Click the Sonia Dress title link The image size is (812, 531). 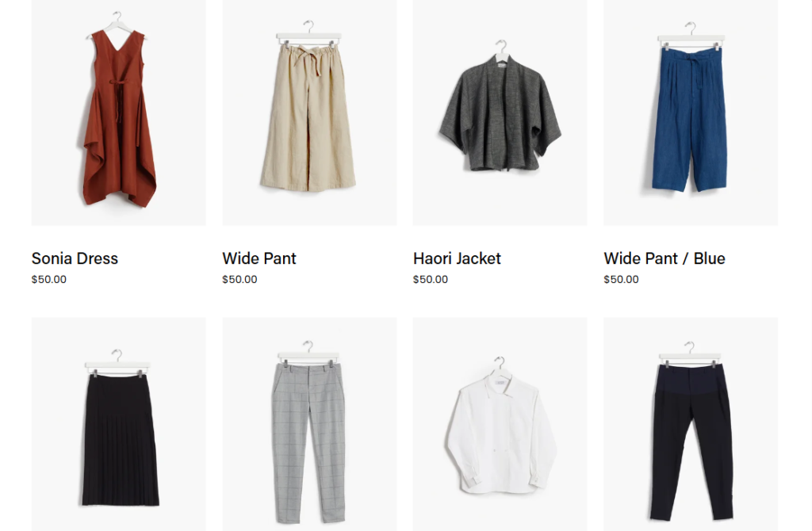click(x=75, y=258)
